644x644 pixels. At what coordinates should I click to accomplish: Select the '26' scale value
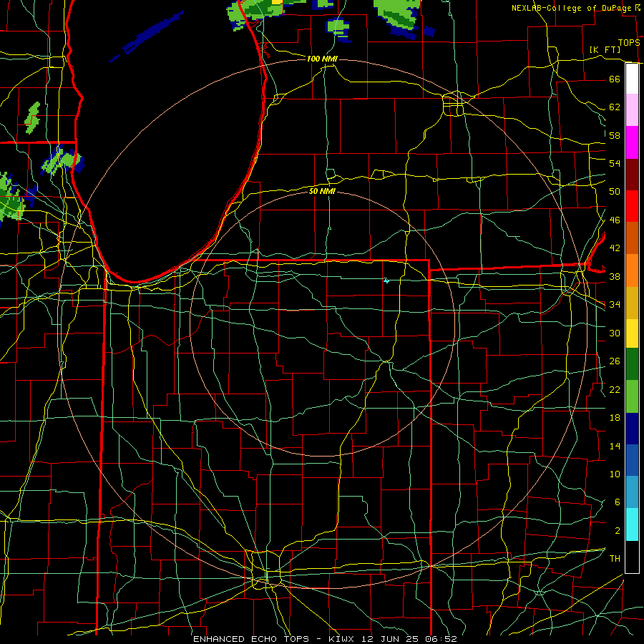coord(615,361)
